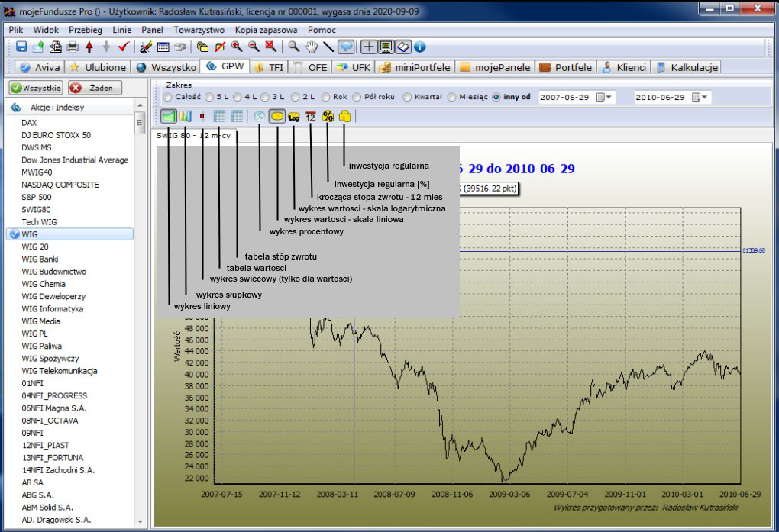Choose the candlestick chart icon
This screenshot has height=532, width=779.
tap(202, 117)
